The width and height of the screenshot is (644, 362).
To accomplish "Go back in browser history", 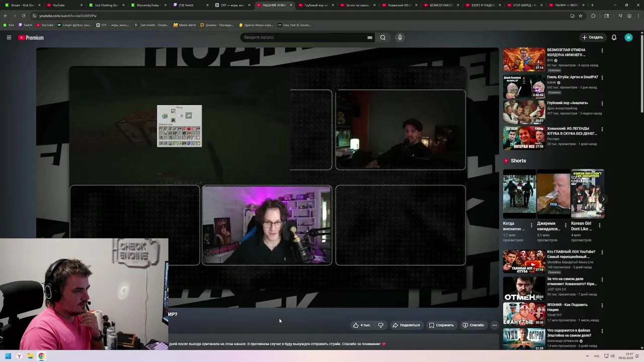I will click(6, 16).
